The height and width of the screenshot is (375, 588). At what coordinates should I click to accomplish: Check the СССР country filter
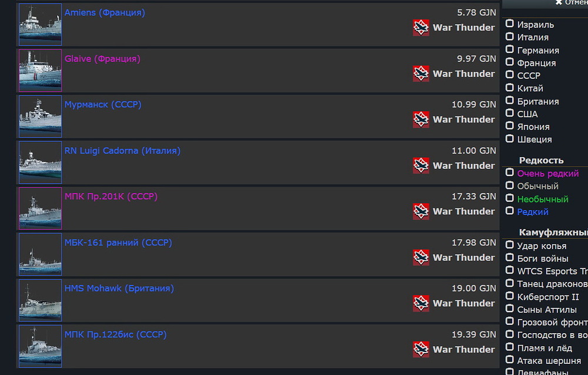click(509, 74)
